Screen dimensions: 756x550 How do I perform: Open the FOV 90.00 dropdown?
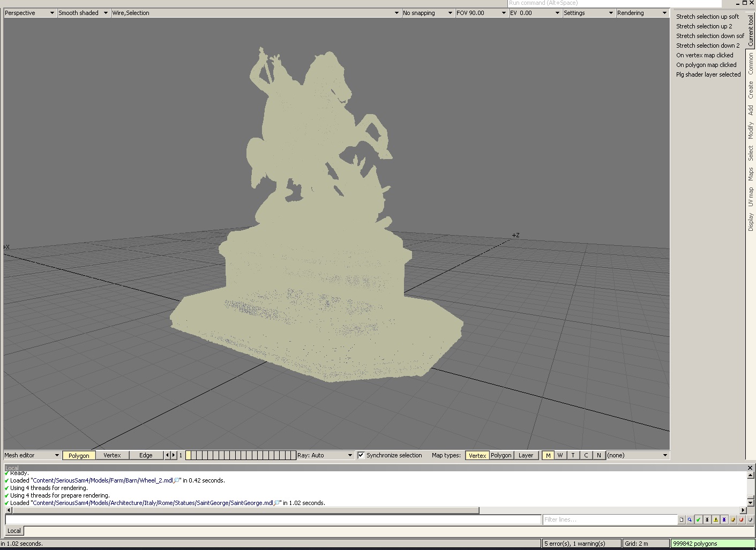tap(481, 13)
